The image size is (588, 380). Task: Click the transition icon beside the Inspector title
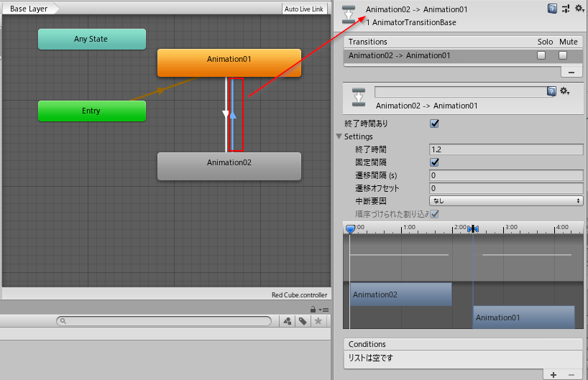coord(349,15)
